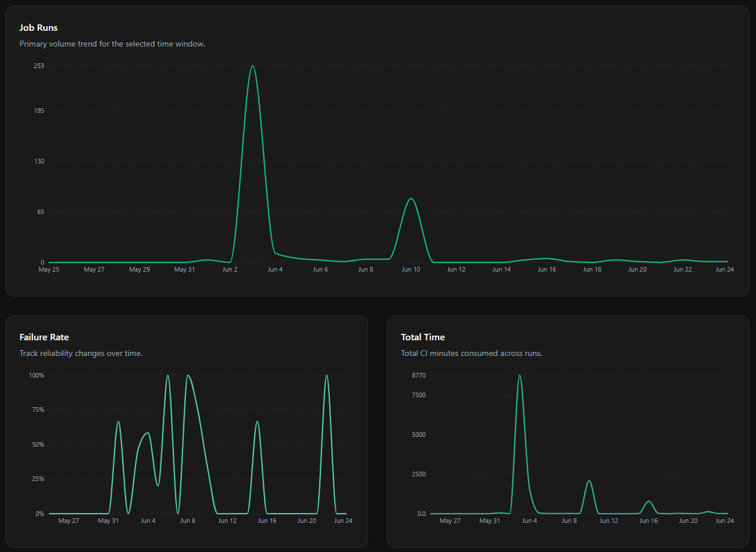Click the 195 y-axis label
This screenshot has height=552, width=756.
coord(39,111)
